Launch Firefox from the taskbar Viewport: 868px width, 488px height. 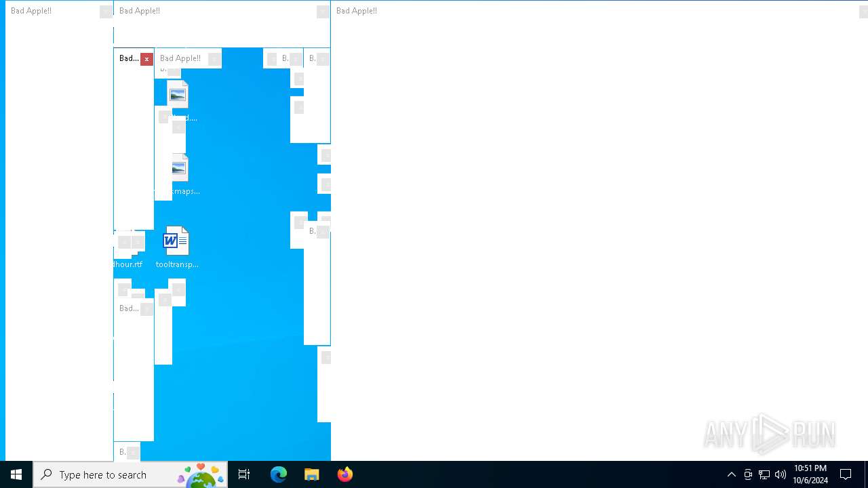point(345,474)
